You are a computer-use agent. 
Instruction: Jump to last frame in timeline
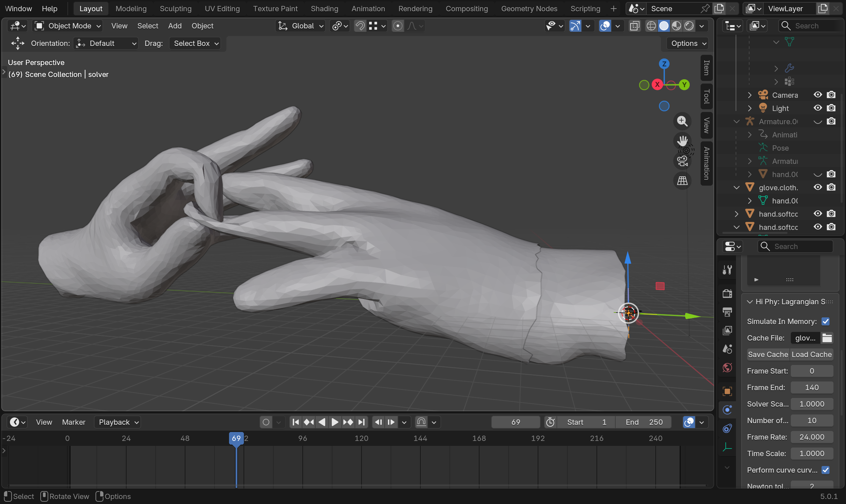(x=362, y=422)
